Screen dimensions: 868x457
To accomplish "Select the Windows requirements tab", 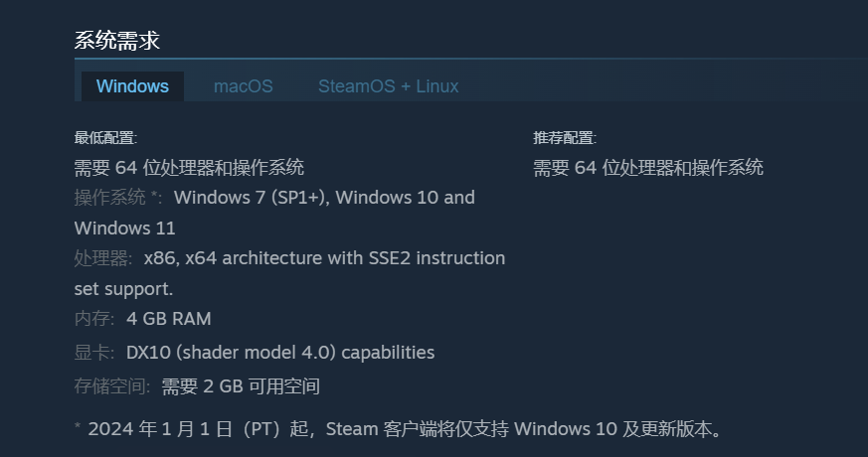I will (x=132, y=86).
